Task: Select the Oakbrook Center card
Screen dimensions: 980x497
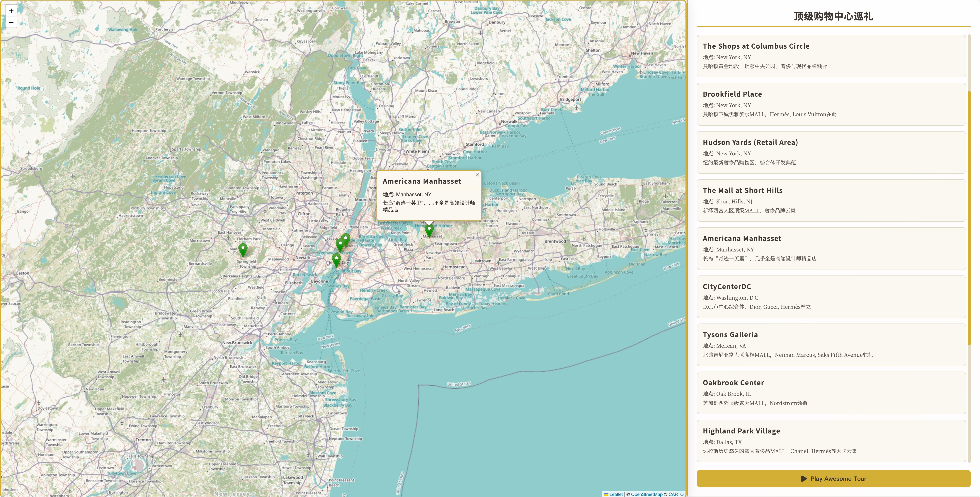Action: pos(831,393)
